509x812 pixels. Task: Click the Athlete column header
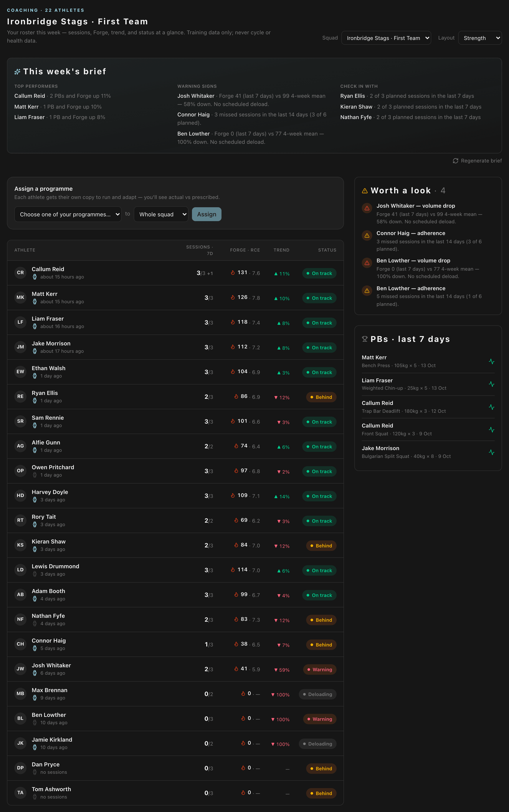pos(25,250)
